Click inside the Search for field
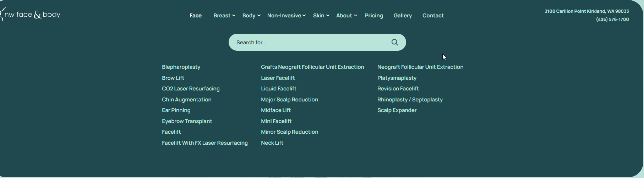This screenshot has width=644, height=178. click(309, 43)
